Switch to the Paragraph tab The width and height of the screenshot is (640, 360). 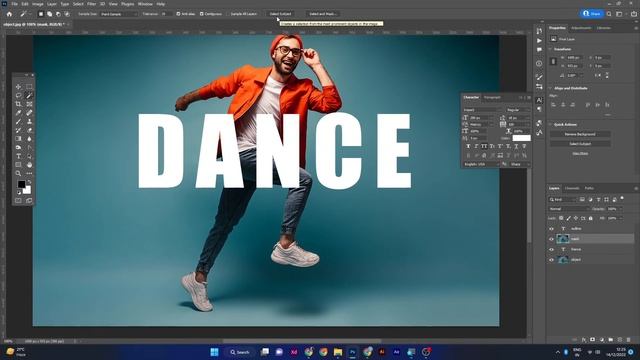pos(492,98)
